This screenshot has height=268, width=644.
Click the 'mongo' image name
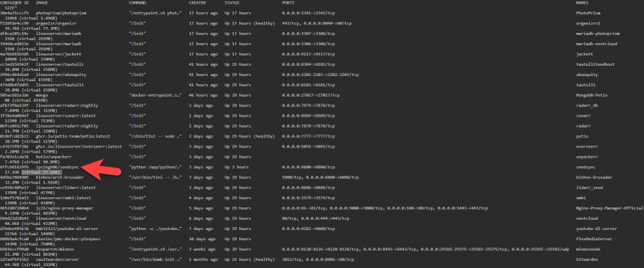(42, 95)
